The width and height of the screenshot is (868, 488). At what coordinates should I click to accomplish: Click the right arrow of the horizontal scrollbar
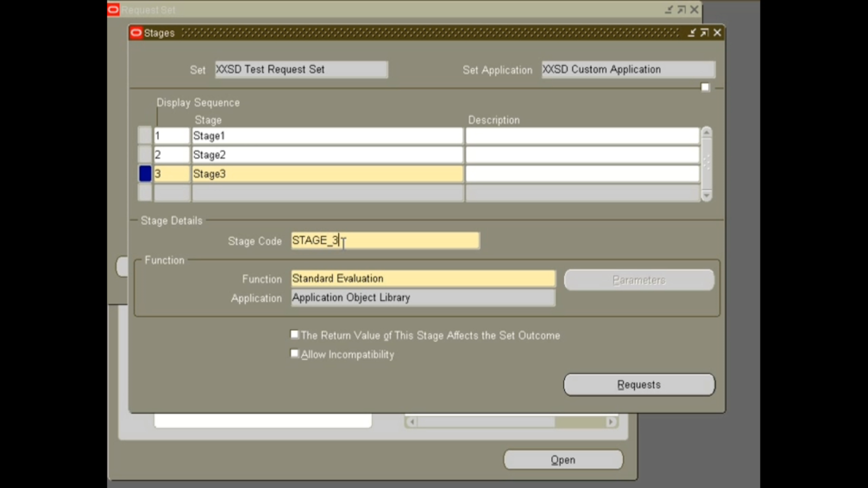[611, 421]
